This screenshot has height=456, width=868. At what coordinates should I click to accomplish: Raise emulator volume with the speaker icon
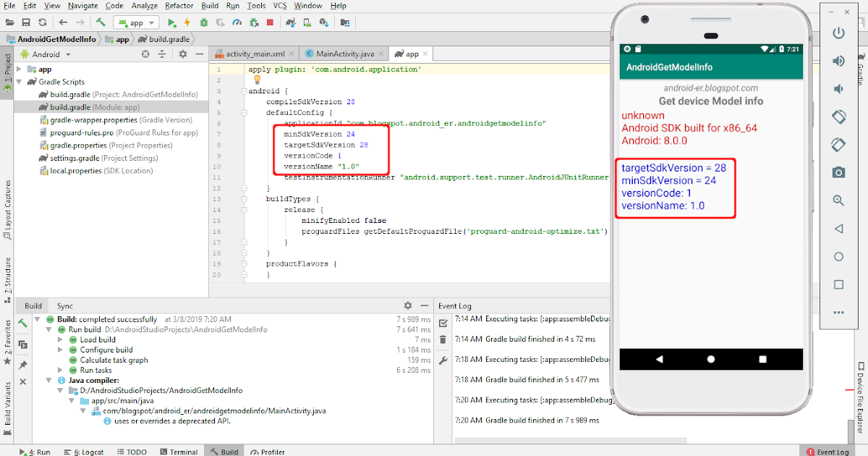(x=838, y=61)
